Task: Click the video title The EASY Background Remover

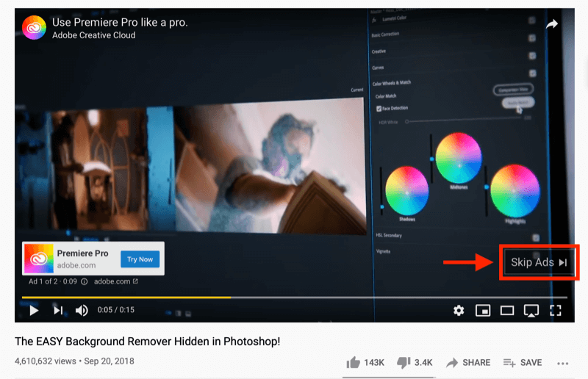Action: (x=148, y=342)
